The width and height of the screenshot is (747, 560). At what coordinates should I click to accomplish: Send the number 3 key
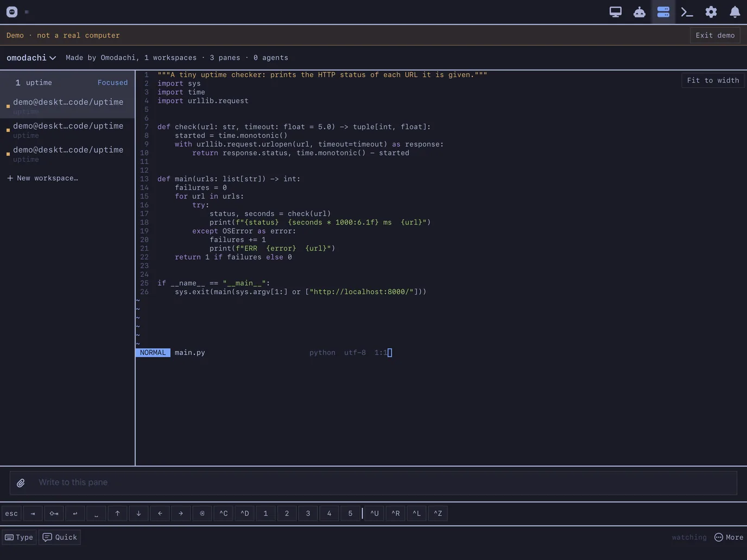(x=308, y=513)
